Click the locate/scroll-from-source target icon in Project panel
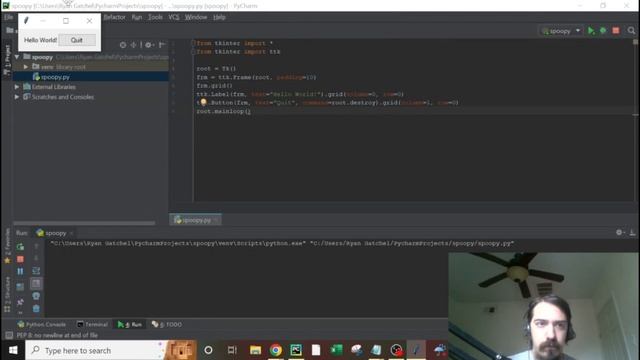 (x=123, y=45)
